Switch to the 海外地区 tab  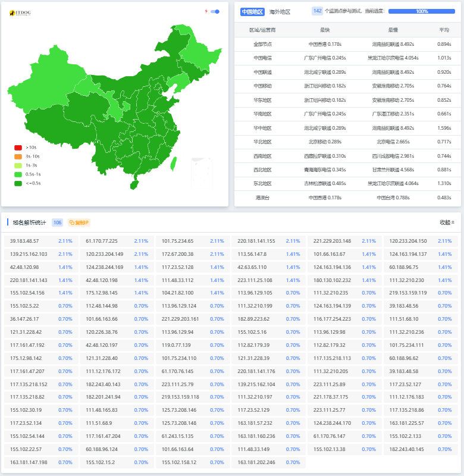tap(280, 11)
